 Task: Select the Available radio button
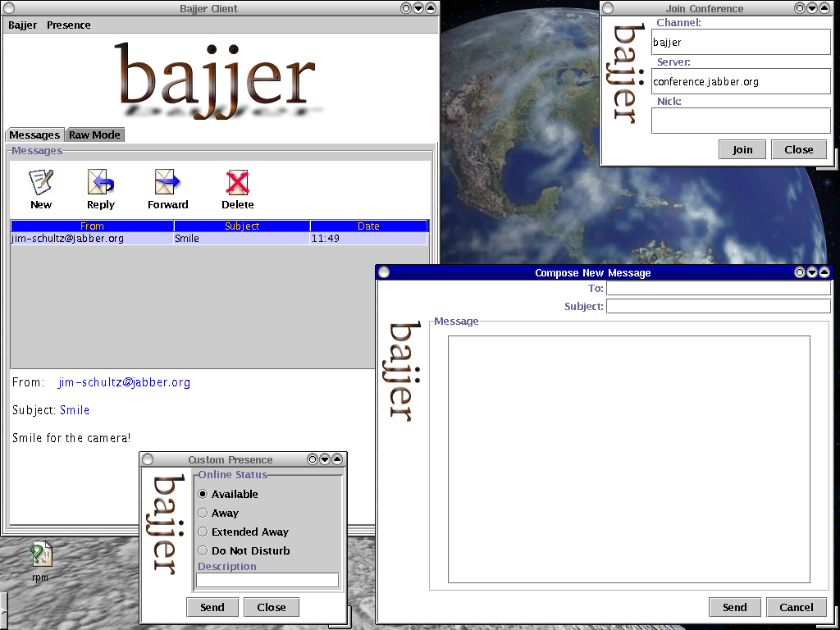pyautogui.click(x=203, y=494)
